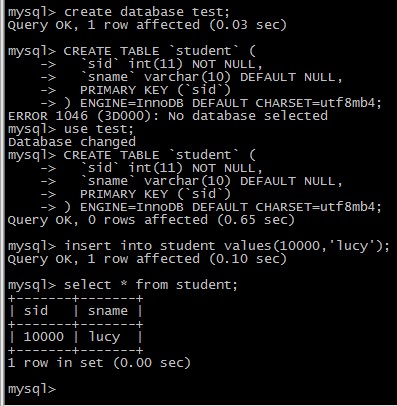Click the value 10000 in result table
397x406 pixels.
point(43,337)
